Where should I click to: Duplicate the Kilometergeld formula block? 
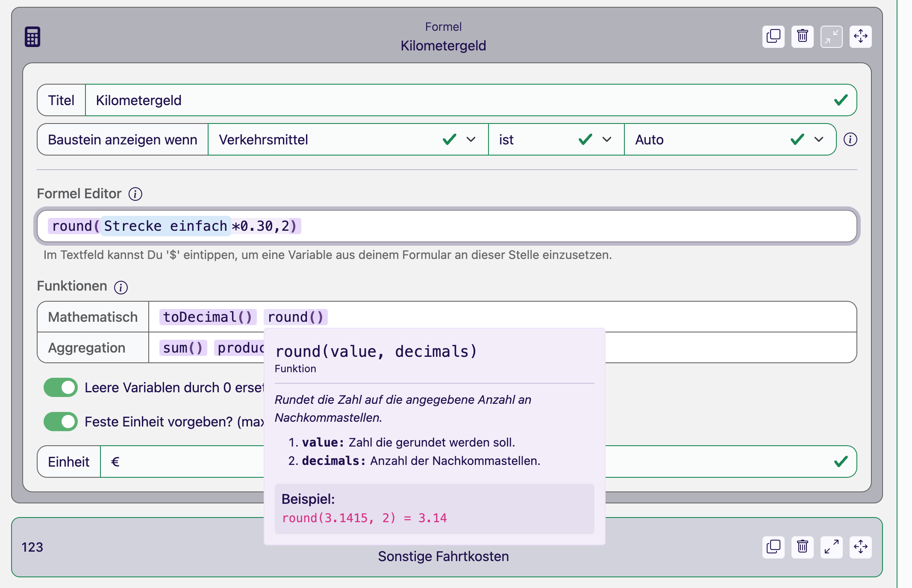click(773, 36)
